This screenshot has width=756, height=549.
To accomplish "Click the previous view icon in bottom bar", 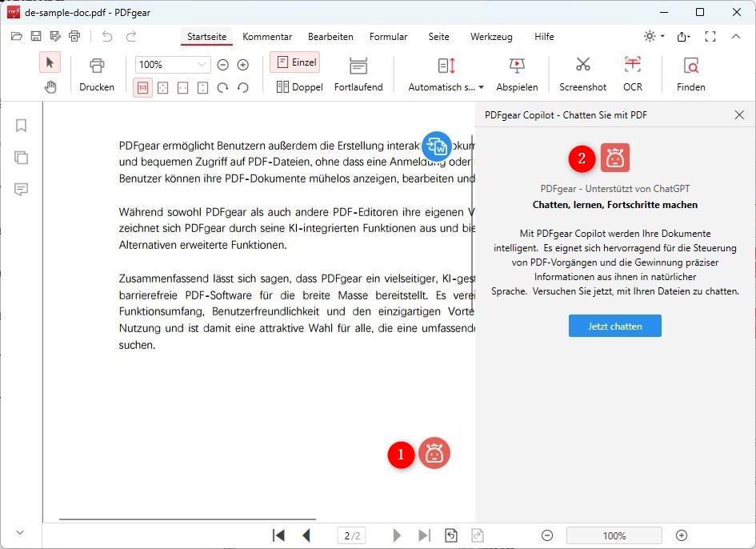I will (x=451, y=535).
